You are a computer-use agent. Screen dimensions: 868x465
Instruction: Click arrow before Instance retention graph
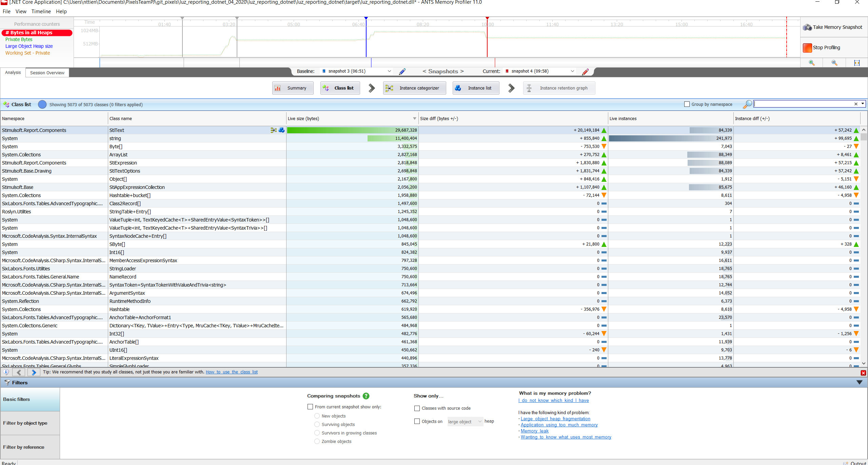pos(511,88)
